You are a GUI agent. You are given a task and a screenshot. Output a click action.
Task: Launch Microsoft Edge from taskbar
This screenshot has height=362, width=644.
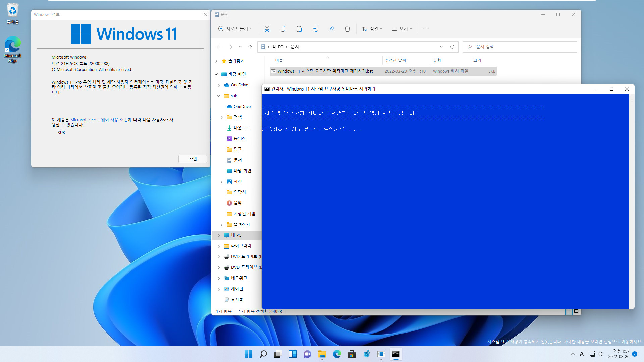coord(337,354)
